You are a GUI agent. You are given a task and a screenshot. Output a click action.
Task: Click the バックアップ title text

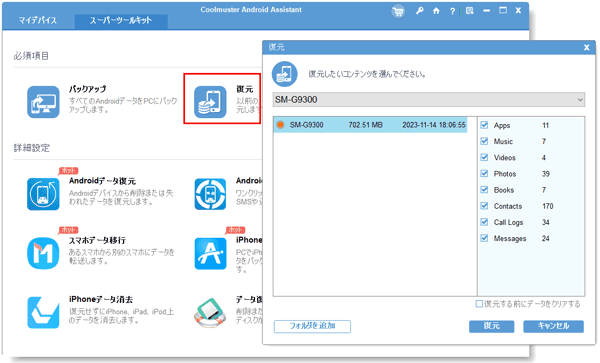pyautogui.click(x=88, y=89)
